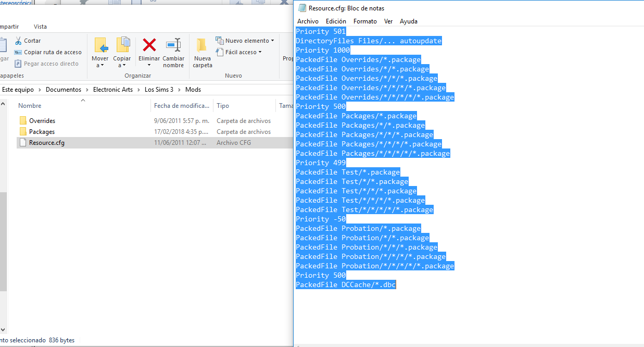Expand the chevron after Electronic Arts in the path

coord(139,90)
